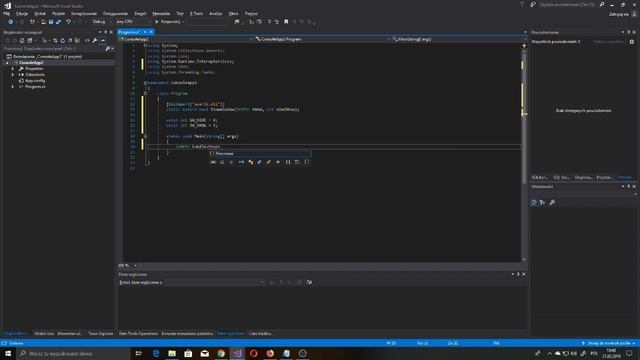Viewport: 640px width, 360px height.
Task: Open the Narzędzia menu
Action: pos(161,13)
